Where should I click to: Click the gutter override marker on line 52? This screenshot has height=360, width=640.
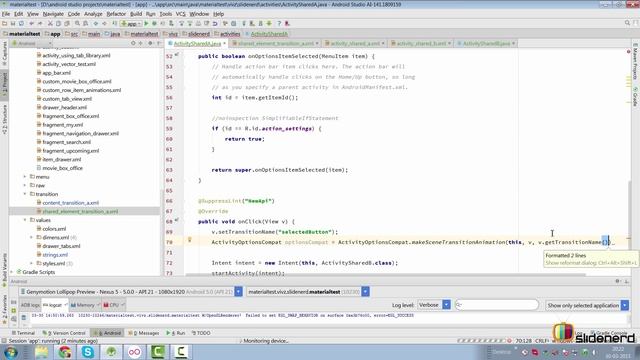pyautogui.click(x=177, y=55)
